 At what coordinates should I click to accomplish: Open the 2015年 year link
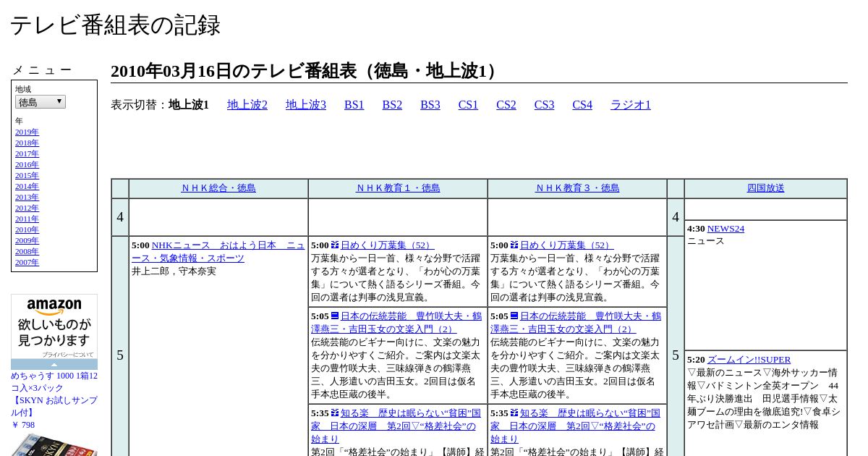[x=27, y=176]
